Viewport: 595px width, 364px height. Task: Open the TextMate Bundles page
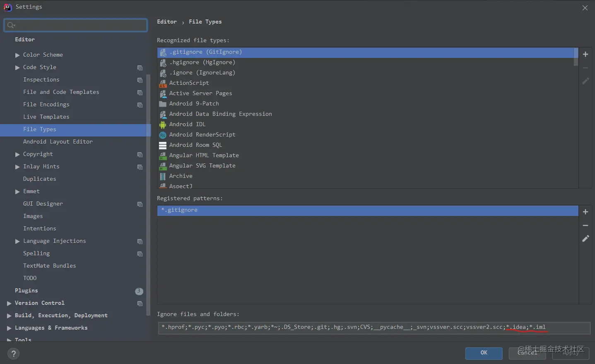click(x=50, y=266)
